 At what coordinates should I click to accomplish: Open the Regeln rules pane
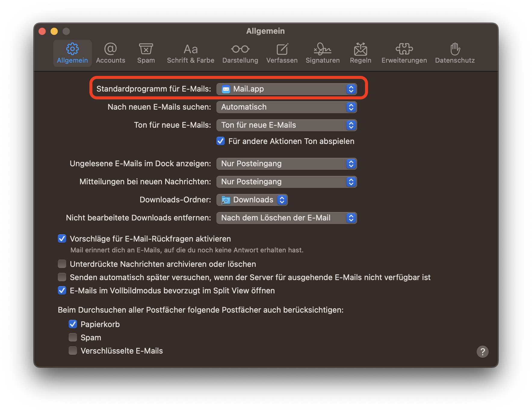[360, 53]
